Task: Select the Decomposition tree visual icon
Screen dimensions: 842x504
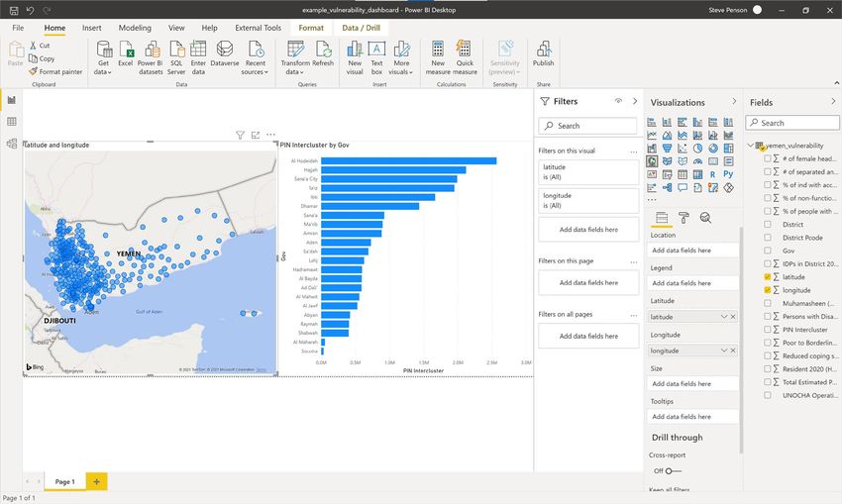Action: [x=667, y=188]
